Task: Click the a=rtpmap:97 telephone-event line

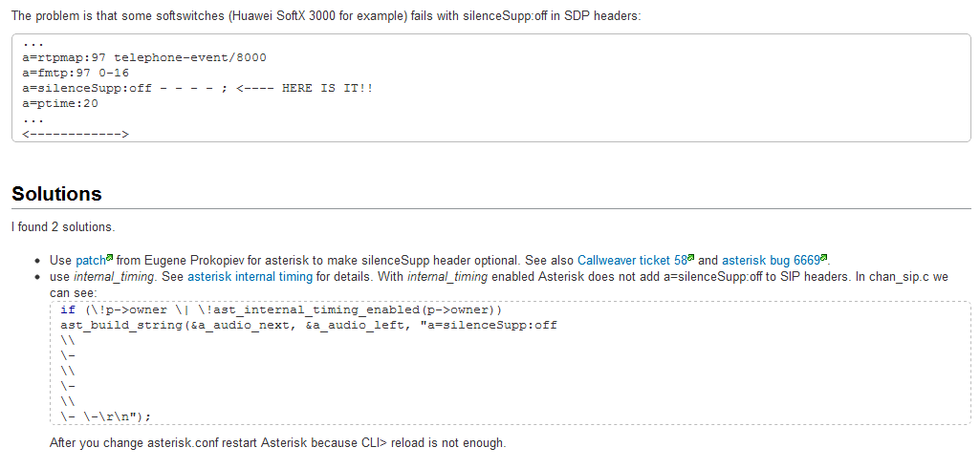Action: 143,58
